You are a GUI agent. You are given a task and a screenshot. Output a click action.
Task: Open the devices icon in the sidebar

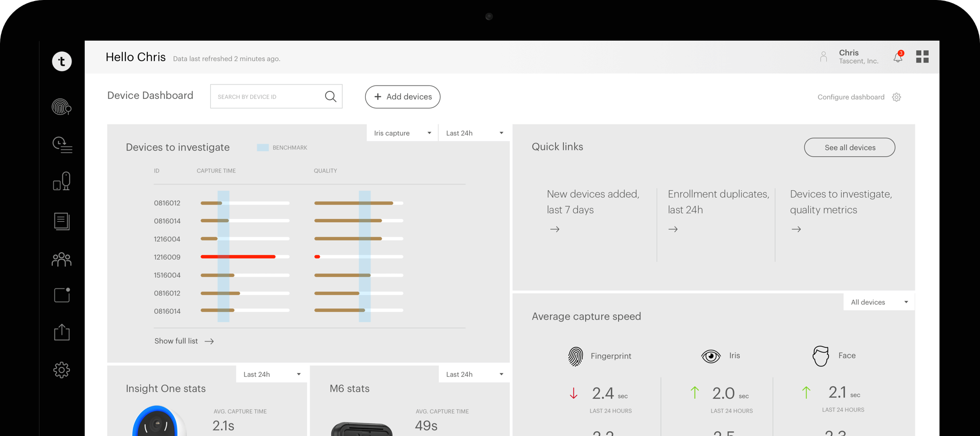[x=62, y=181]
